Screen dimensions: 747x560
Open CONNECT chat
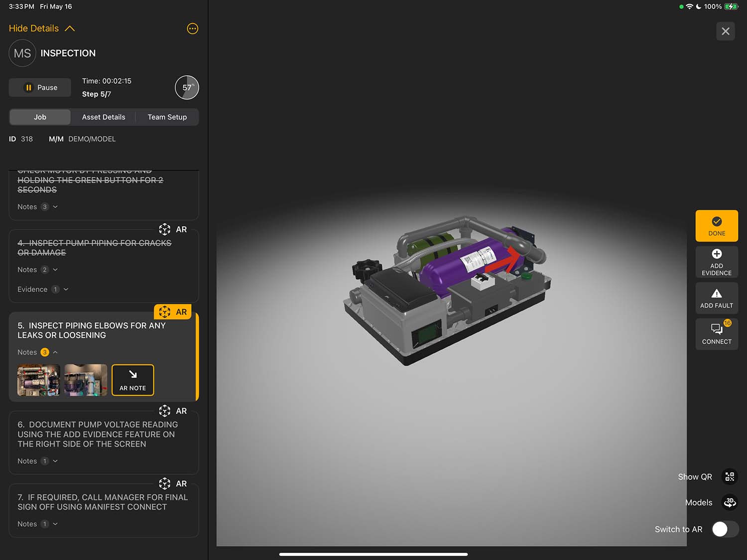click(x=717, y=334)
